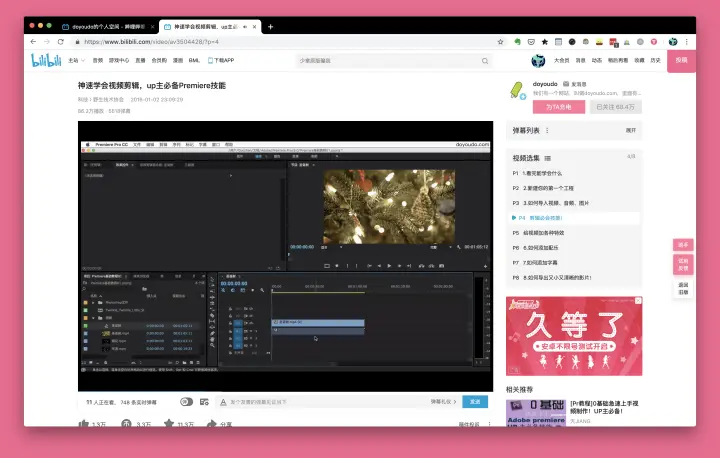The width and height of the screenshot is (720, 458).
Task: Open 下载APP link in header
Action: (221, 60)
